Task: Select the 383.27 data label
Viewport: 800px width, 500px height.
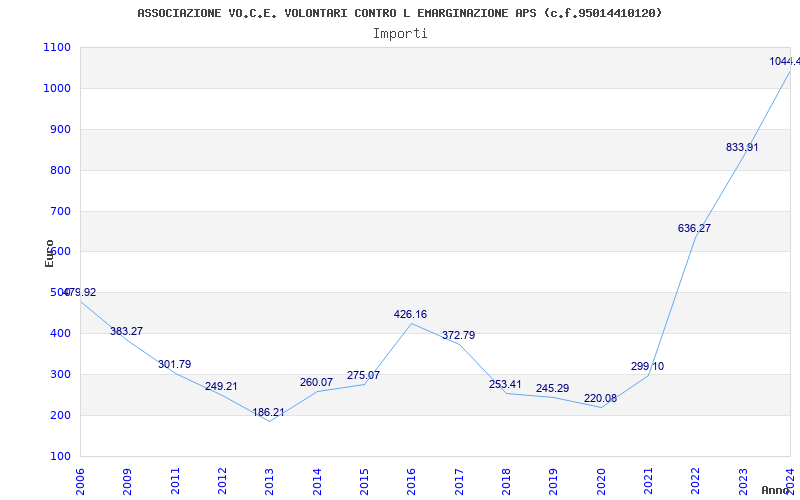Action: click(126, 331)
